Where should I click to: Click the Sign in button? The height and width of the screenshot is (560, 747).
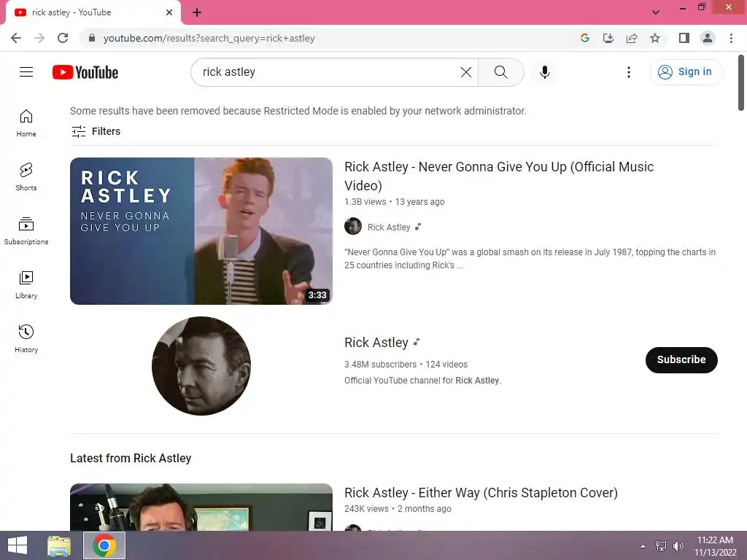[x=686, y=72]
